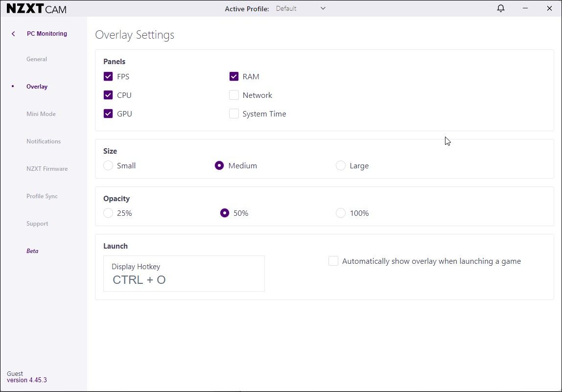The image size is (562, 392).
Task: Set overlay opacity to 25%
Action: tap(108, 213)
